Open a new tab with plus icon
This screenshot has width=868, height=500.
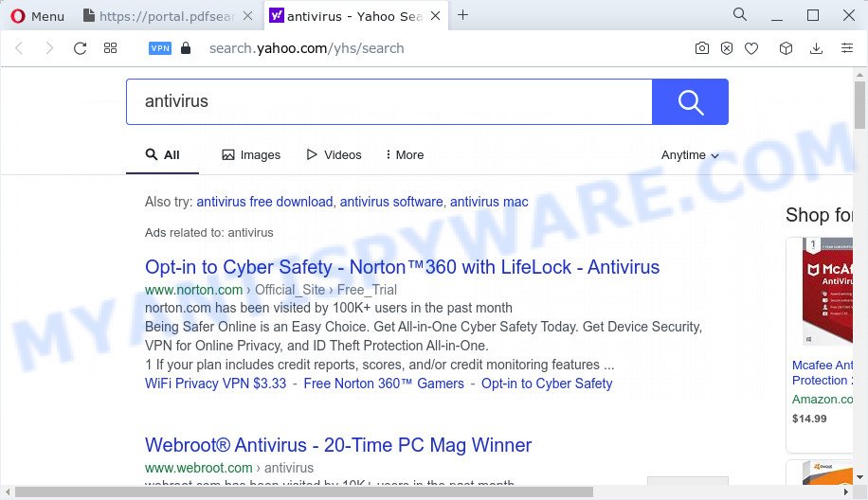tap(463, 15)
